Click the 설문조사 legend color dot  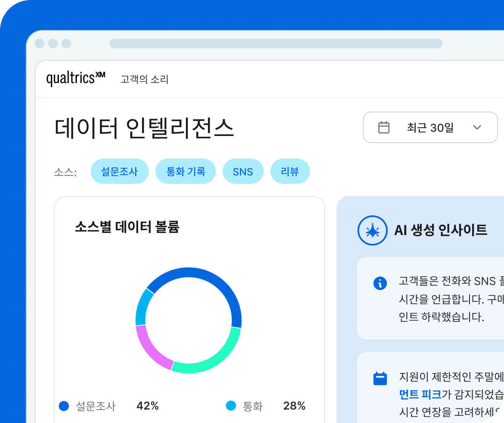(x=64, y=406)
